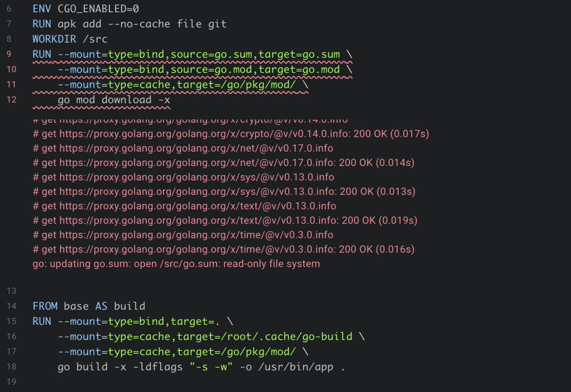
Task: Click the 'go mod download -x' command
Action: coord(114,100)
